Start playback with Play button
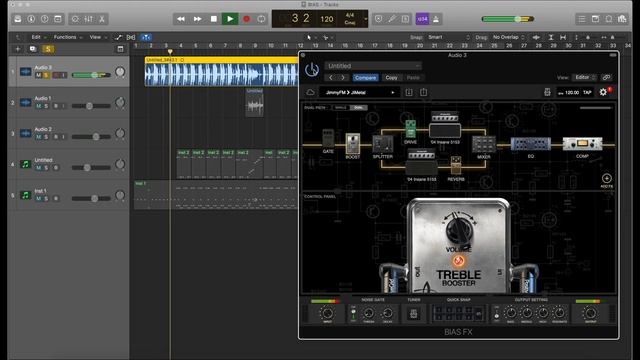Viewport: 640px width, 360px height. click(x=230, y=19)
